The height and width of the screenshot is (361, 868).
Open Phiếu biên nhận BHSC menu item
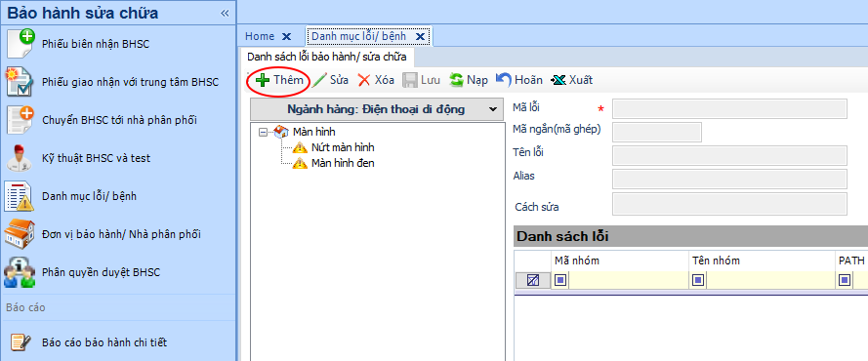click(x=96, y=44)
